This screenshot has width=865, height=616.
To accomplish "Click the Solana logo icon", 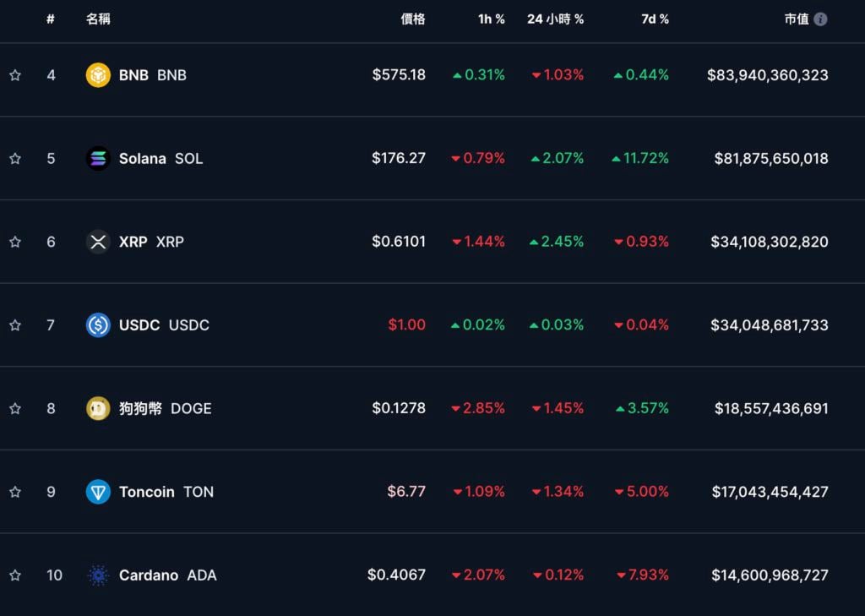I will 98,158.
